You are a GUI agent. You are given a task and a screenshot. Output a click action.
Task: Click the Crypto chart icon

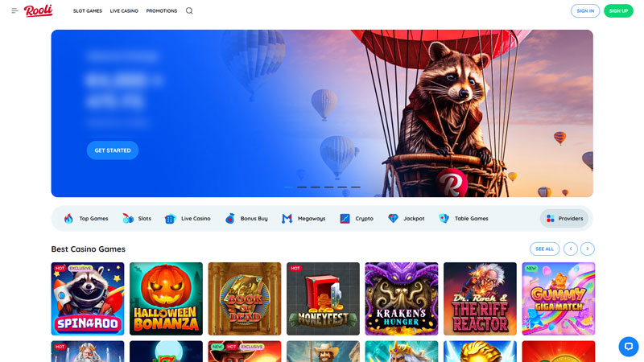(x=345, y=218)
